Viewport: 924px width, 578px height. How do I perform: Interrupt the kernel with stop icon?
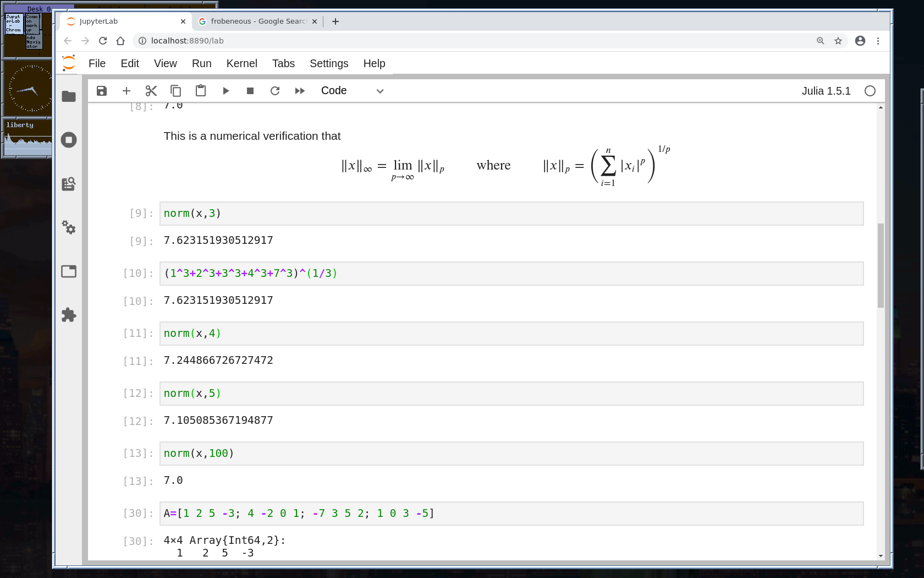click(250, 91)
